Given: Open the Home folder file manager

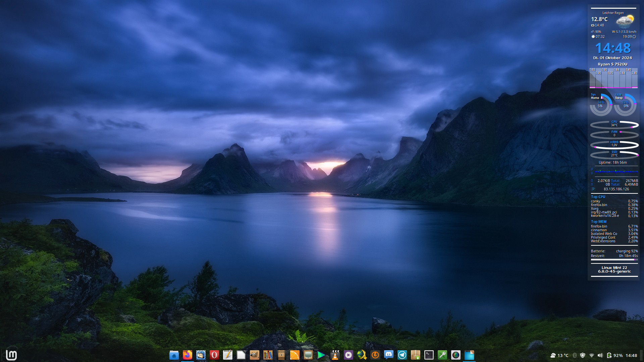Looking at the screenshot, I should click(174, 355).
